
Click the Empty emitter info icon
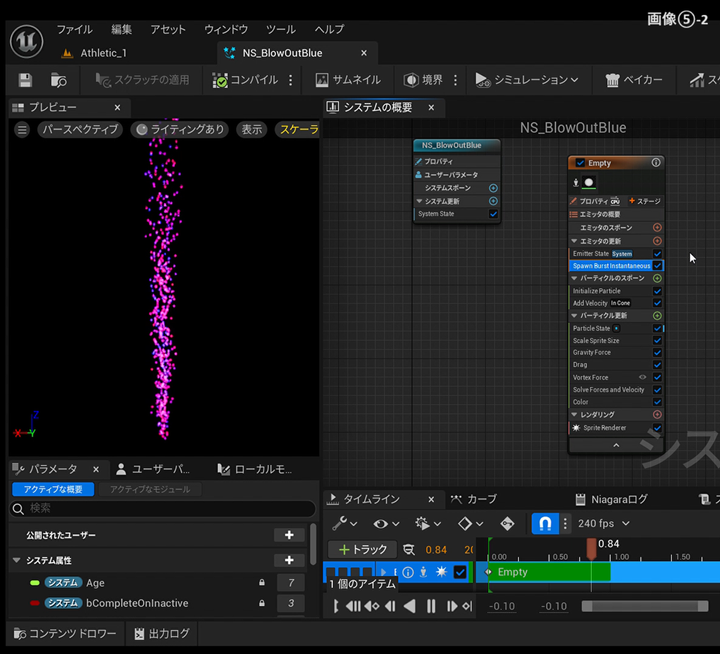click(x=656, y=162)
